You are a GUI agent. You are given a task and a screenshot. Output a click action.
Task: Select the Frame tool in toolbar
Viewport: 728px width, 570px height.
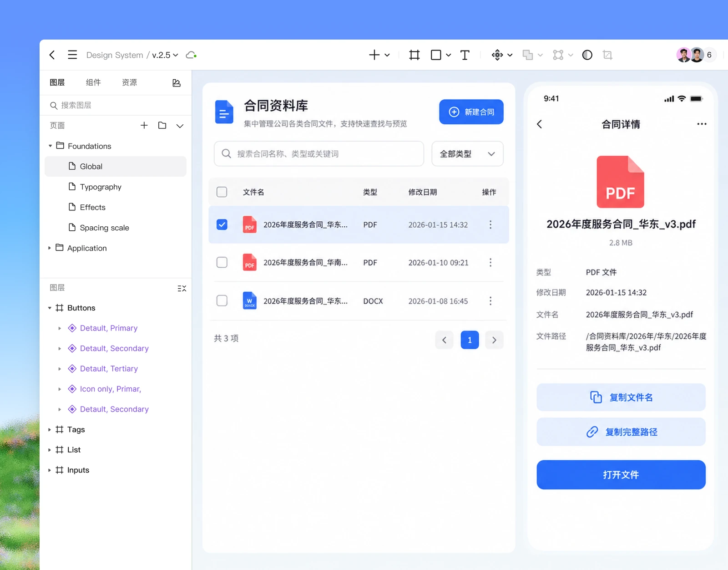414,55
